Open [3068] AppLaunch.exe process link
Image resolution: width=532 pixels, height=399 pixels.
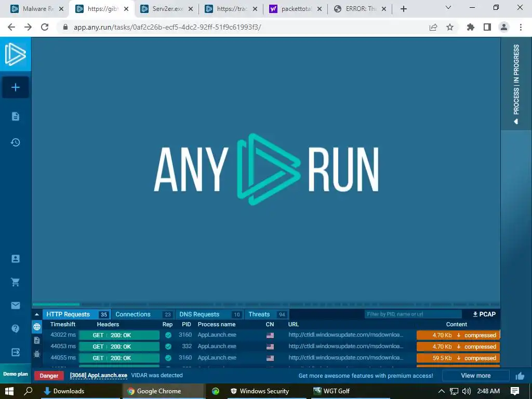click(x=98, y=375)
